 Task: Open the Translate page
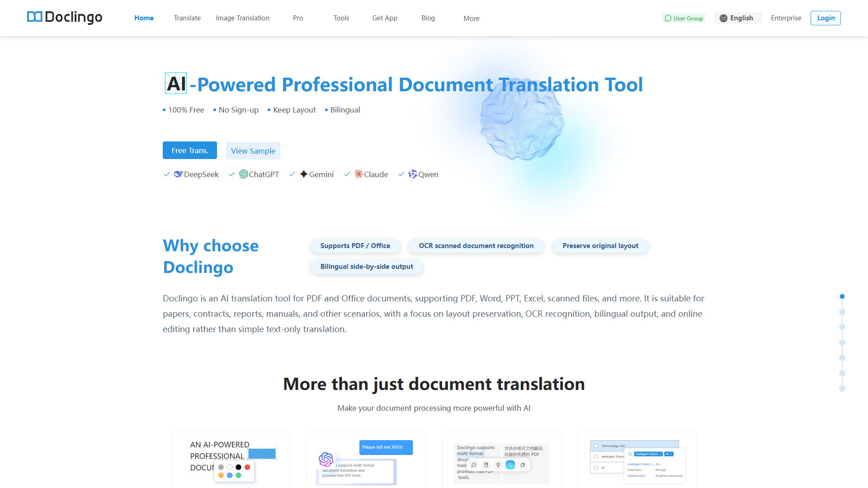[187, 18]
